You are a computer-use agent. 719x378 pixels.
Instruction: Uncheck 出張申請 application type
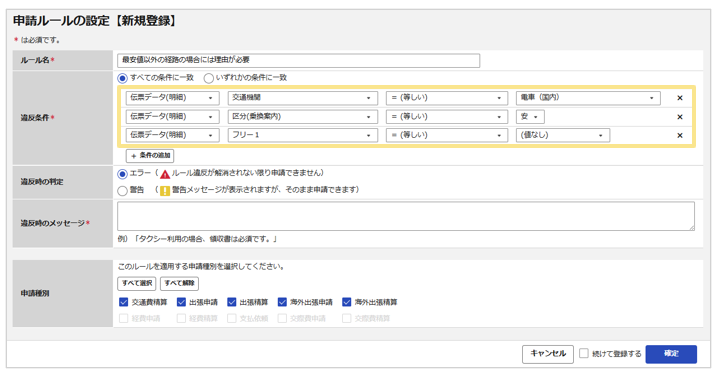tap(181, 302)
